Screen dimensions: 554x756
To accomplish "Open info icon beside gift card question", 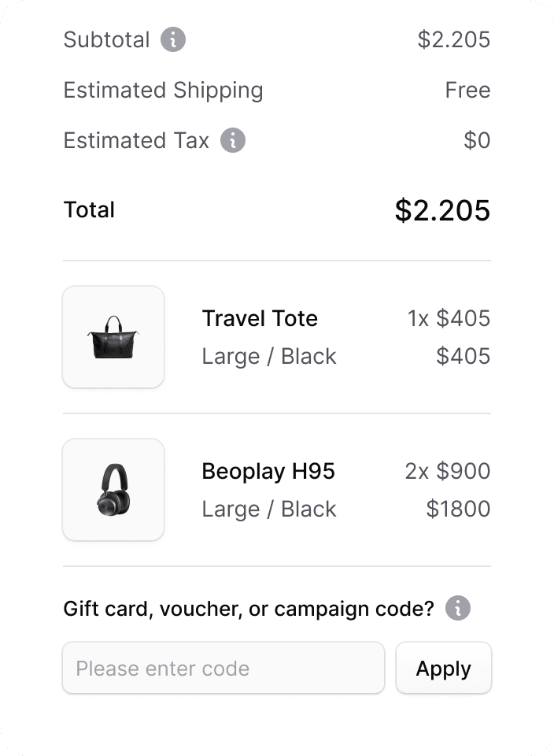I will point(458,608).
